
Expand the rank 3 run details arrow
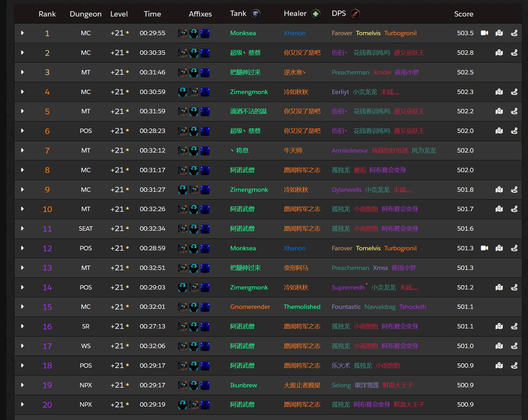point(22,72)
